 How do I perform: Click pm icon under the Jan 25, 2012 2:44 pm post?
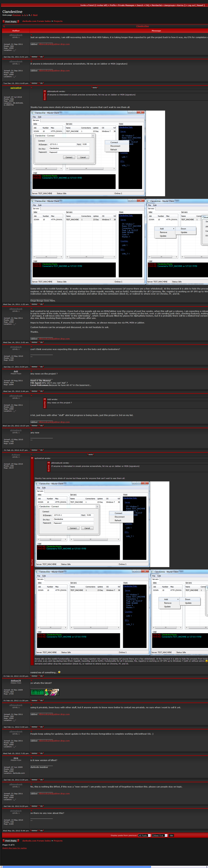point(41,391)
